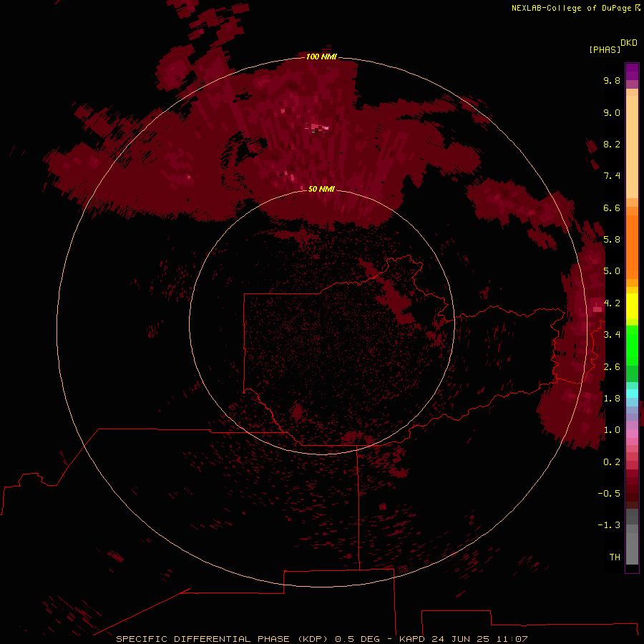Click the -1.3 legend value
The image size is (644, 644).
click(x=609, y=525)
